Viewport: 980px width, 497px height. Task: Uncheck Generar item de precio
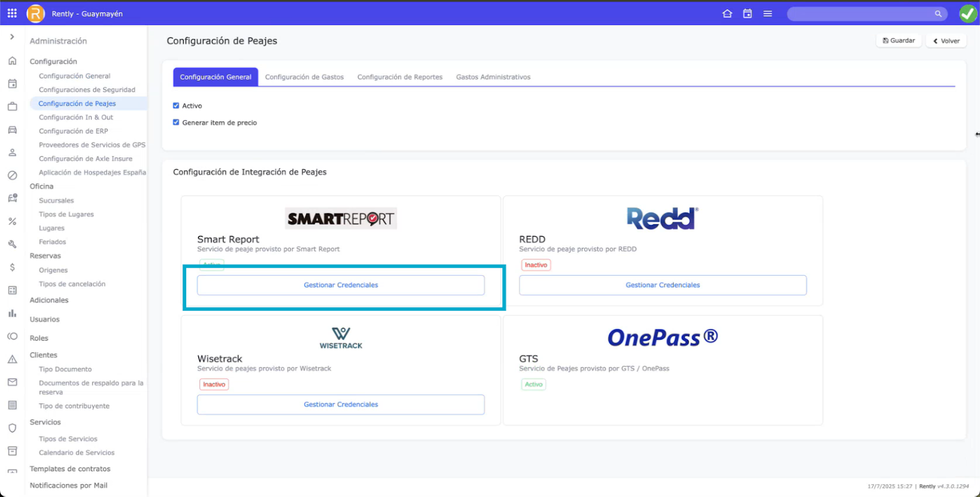coord(176,123)
